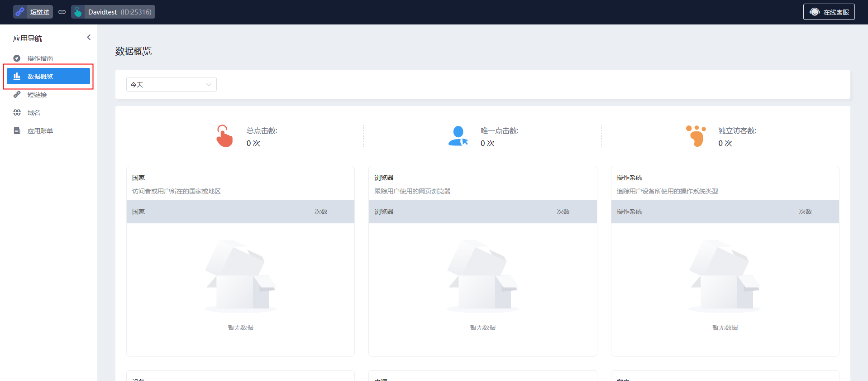
Task: Click the 独立访客数 label
Action: point(737,130)
